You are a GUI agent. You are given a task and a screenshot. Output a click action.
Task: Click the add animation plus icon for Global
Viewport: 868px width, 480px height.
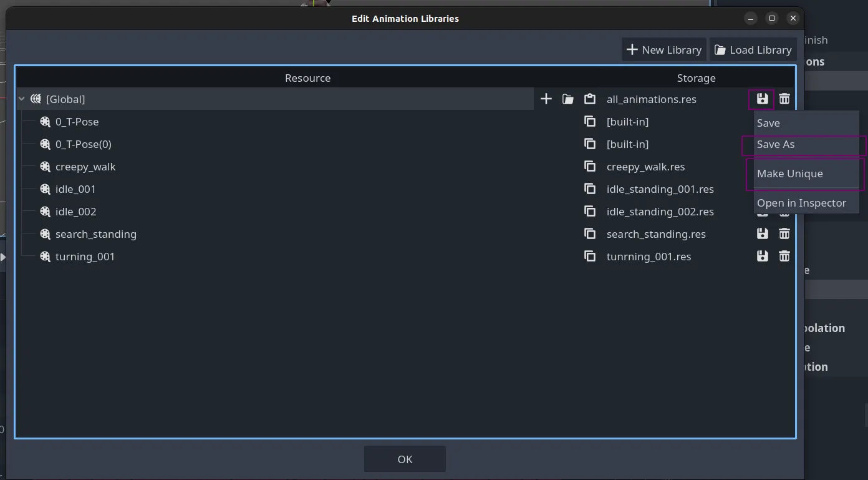click(x=546, y=99)
